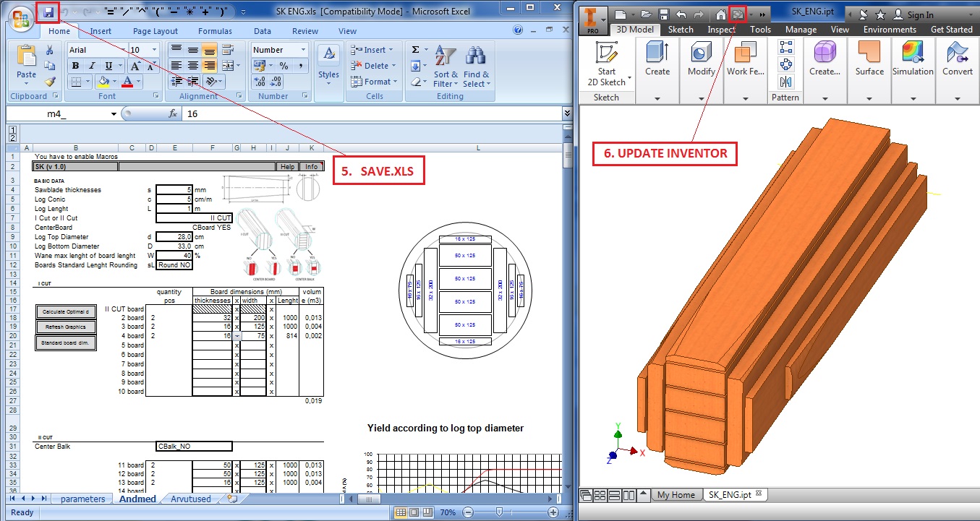Click the Sawblade thickness value cell
Image resolution: width=980 pixels, height=521 pixels.
174,190
